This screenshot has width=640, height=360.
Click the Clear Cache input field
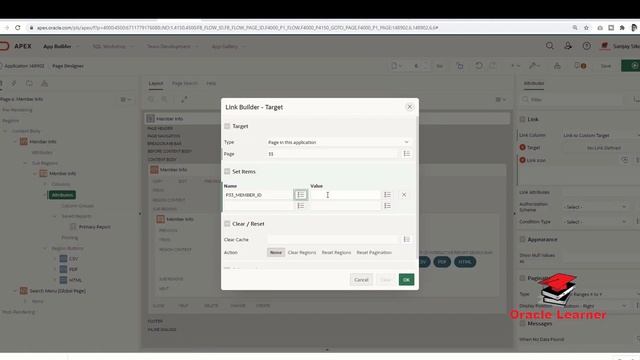333,239
